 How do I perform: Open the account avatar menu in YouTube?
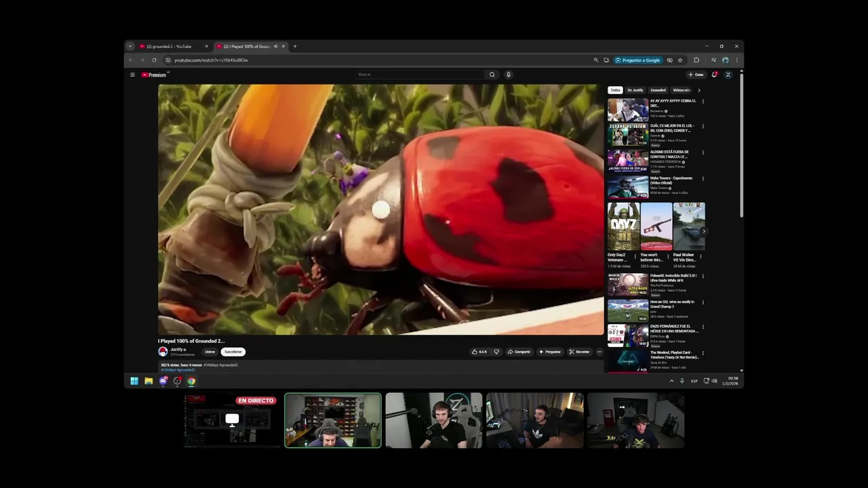point(728,75)
